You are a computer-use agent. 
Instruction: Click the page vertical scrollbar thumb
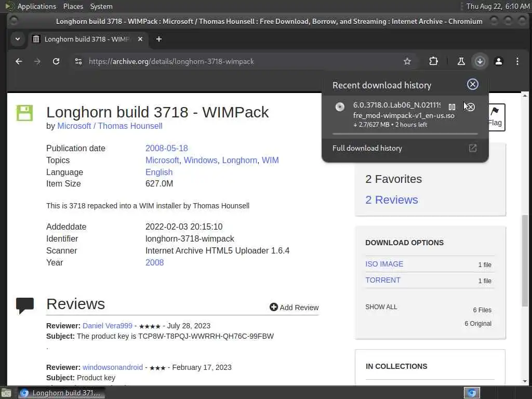(x=525, y=260)
